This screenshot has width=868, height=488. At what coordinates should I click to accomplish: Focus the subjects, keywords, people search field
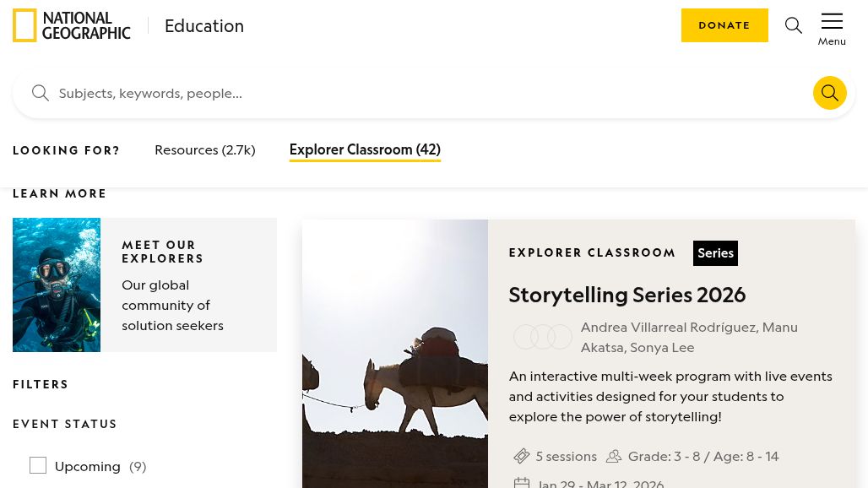[422, 93]
